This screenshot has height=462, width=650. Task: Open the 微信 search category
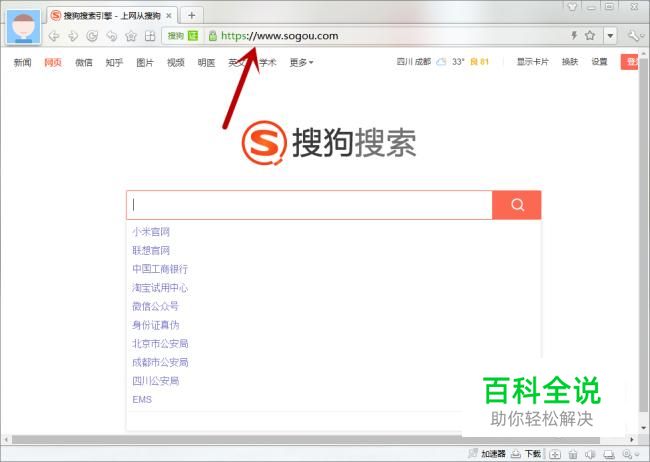point(84,62)
